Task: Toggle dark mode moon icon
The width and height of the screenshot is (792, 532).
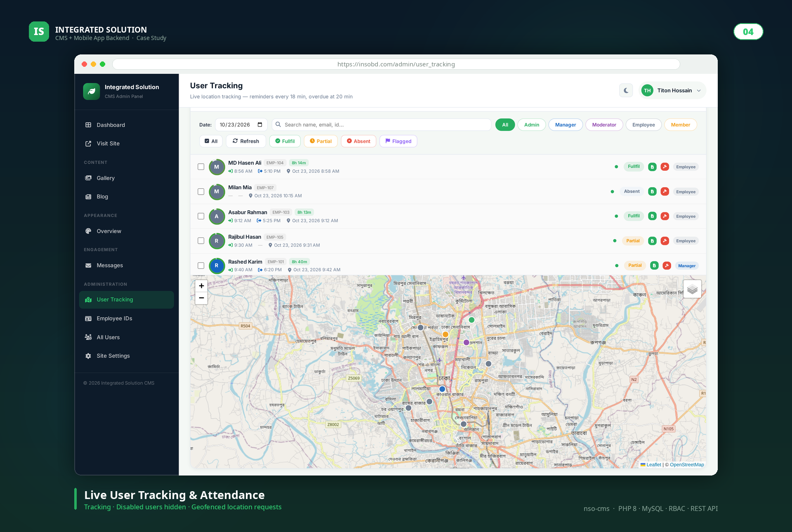Action: [626, 90]
